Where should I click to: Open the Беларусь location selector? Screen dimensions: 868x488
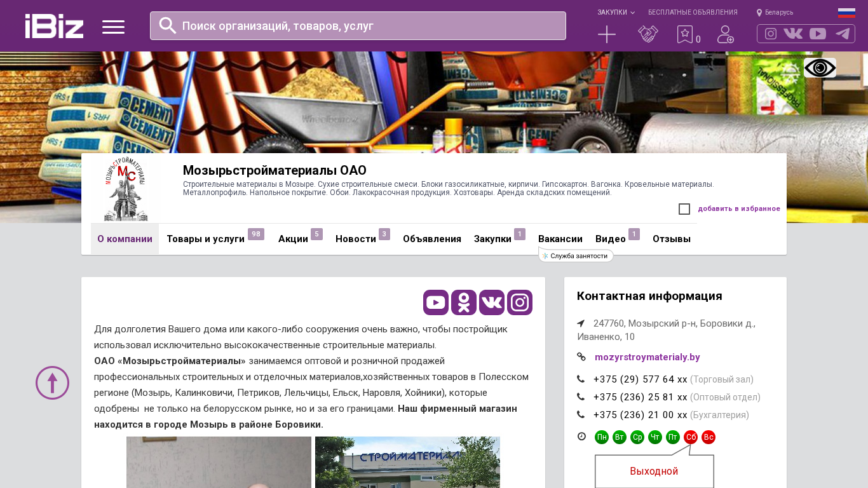click(775, 13)
